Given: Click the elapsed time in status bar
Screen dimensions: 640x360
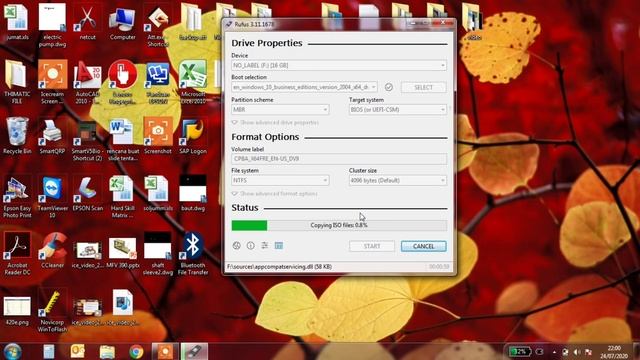Looking at the screenshot, I should pos(439,267).
